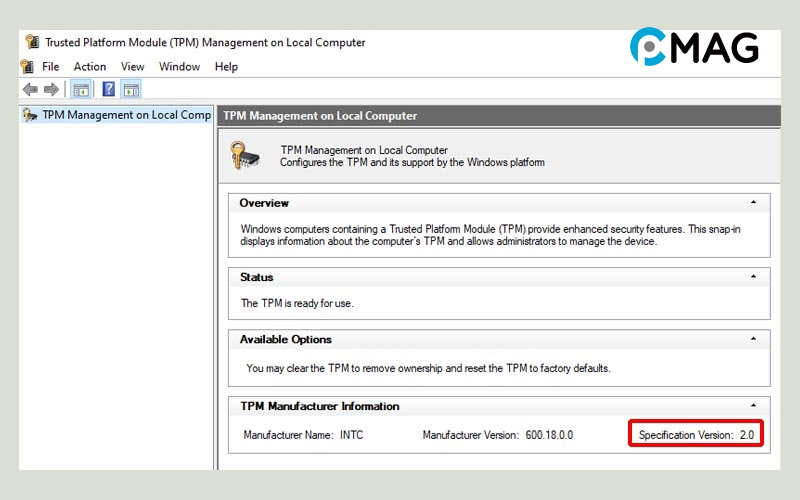The height and width of the screenshot is (500, 800).
Task: Collapse the Overview section
Action: point(753,203)
